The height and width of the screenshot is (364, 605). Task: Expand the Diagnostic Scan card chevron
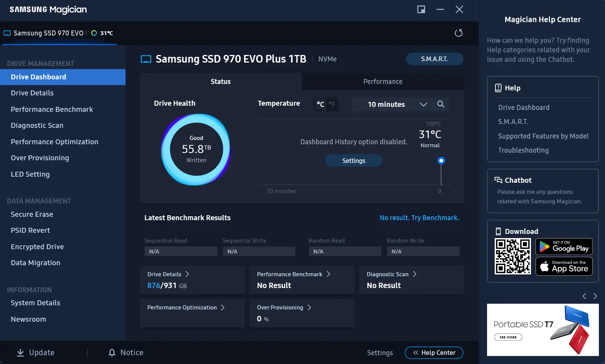pos(415,274)
